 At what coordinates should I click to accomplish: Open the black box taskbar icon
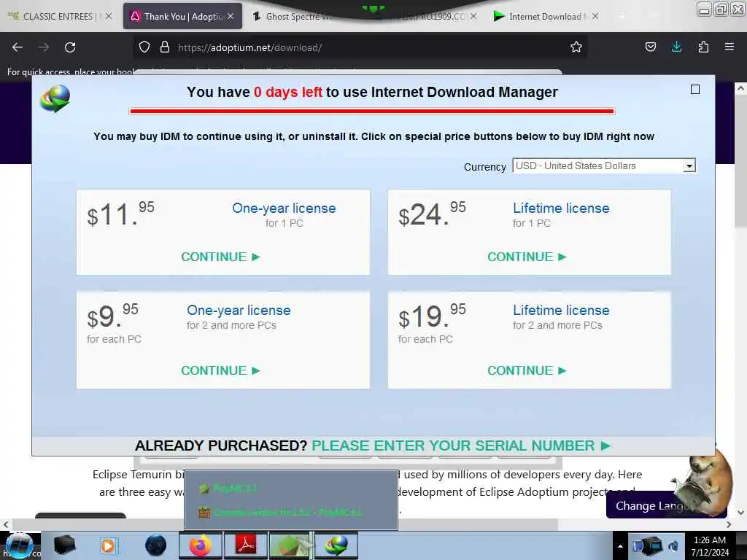coord(65,545)
